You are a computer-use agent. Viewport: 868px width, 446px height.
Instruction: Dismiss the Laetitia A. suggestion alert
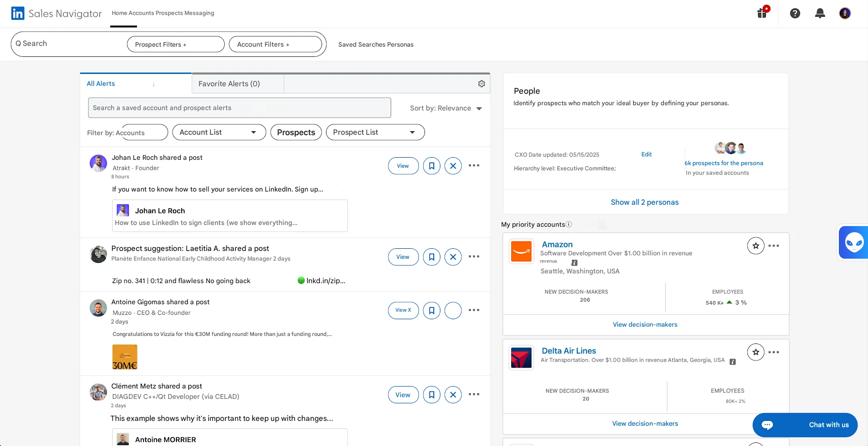click(453, 257)
